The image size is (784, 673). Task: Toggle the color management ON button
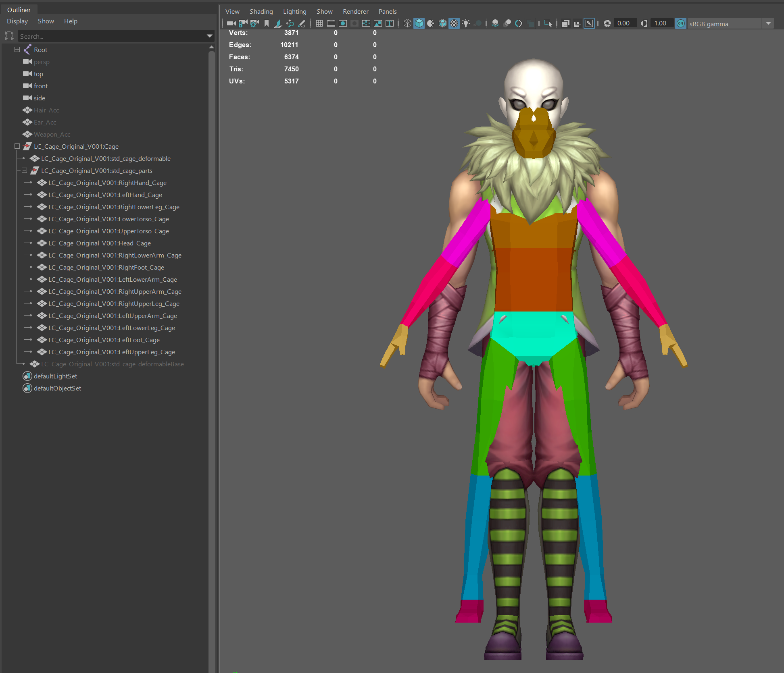[681, 23]
